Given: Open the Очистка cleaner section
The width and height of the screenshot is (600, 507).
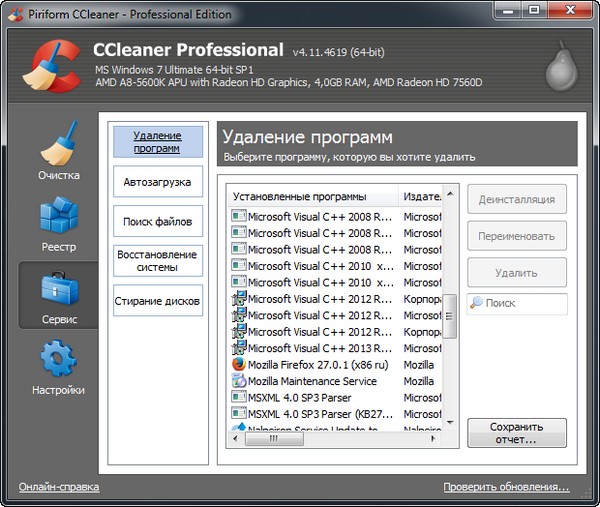Looking at the screenshot, I should point(59,155).
